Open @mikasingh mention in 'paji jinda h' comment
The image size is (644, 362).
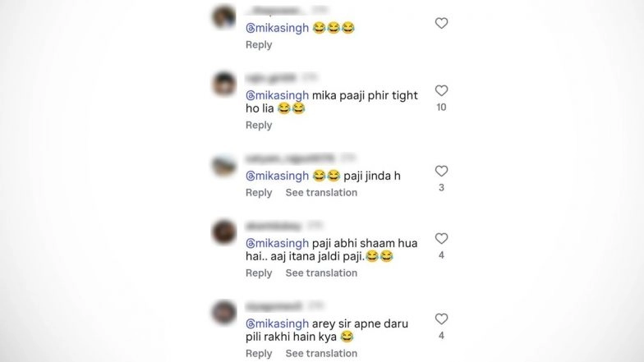[x=278, y=176]
